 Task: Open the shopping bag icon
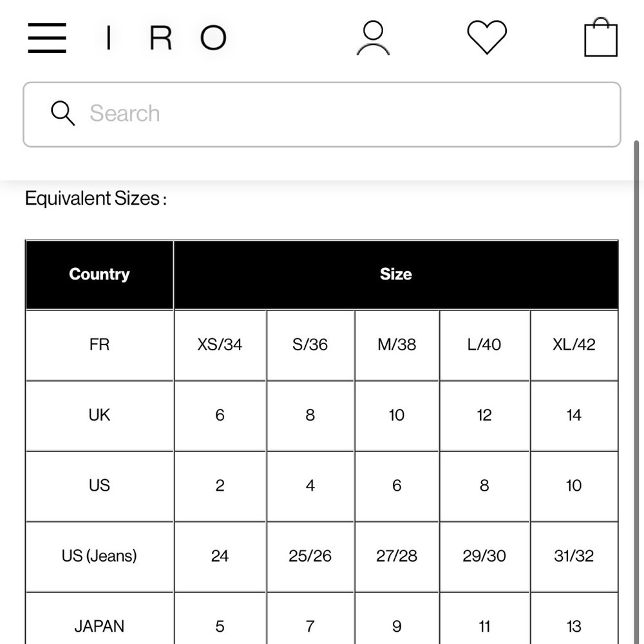601,37
